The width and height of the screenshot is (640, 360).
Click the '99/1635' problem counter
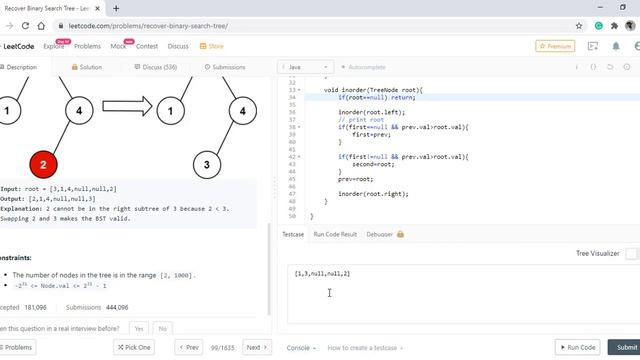[x=222, y=348]
